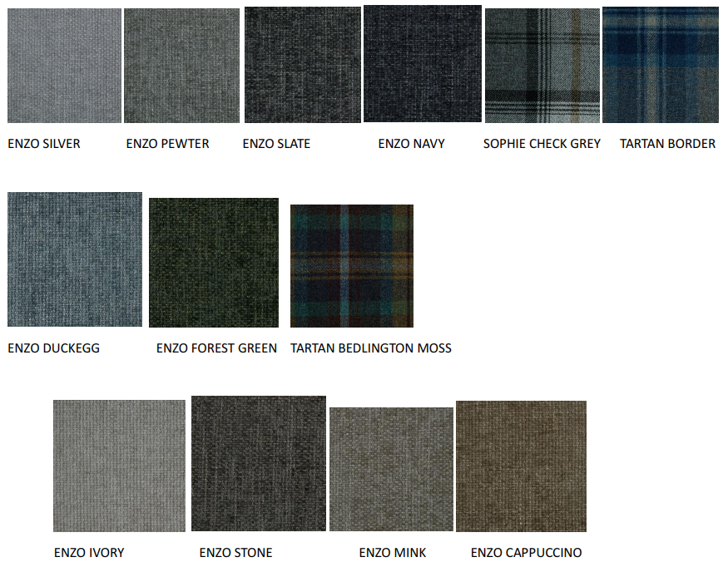Select the Enzo Silver fabric swatch
Image resolution: width=728 pixels, height=567 pixels.
[64, 66]
